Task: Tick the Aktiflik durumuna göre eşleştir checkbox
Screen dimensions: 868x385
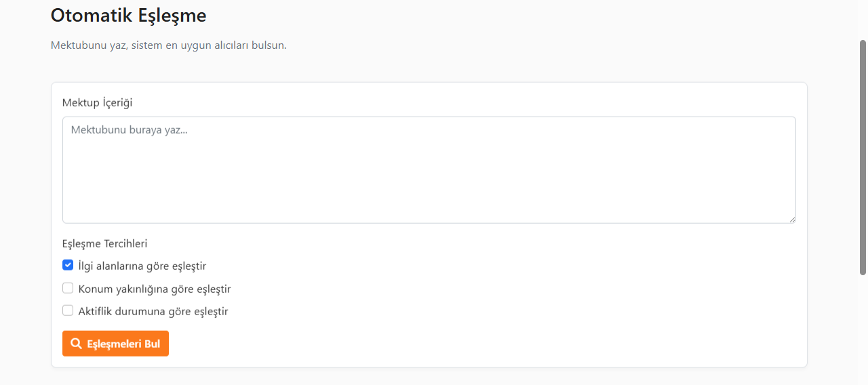Action: tap(68, 310)
